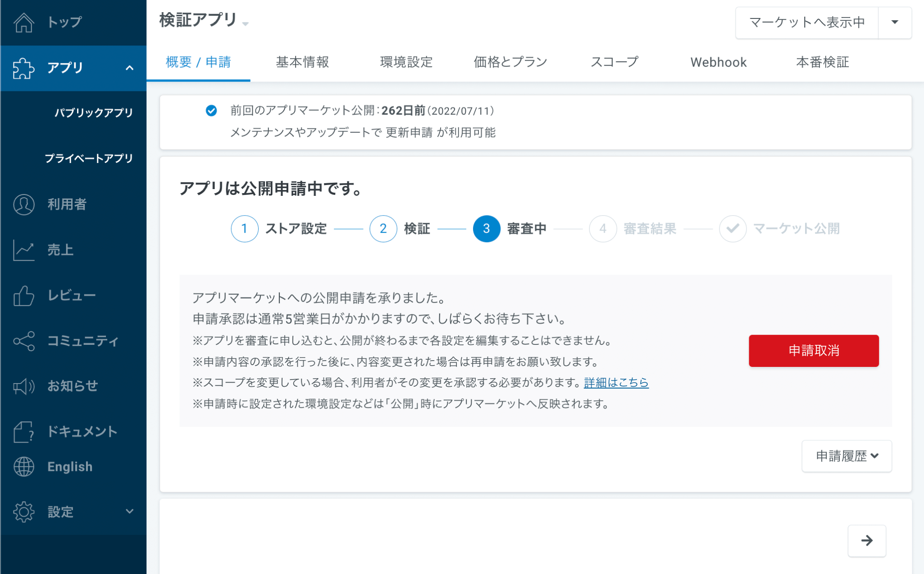Open 利用者 via the user icon

[24, 204]
